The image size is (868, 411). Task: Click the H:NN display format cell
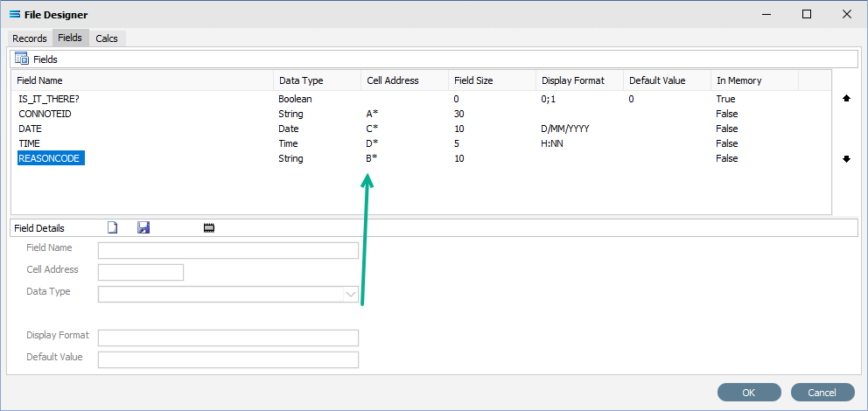click(554, 143)
